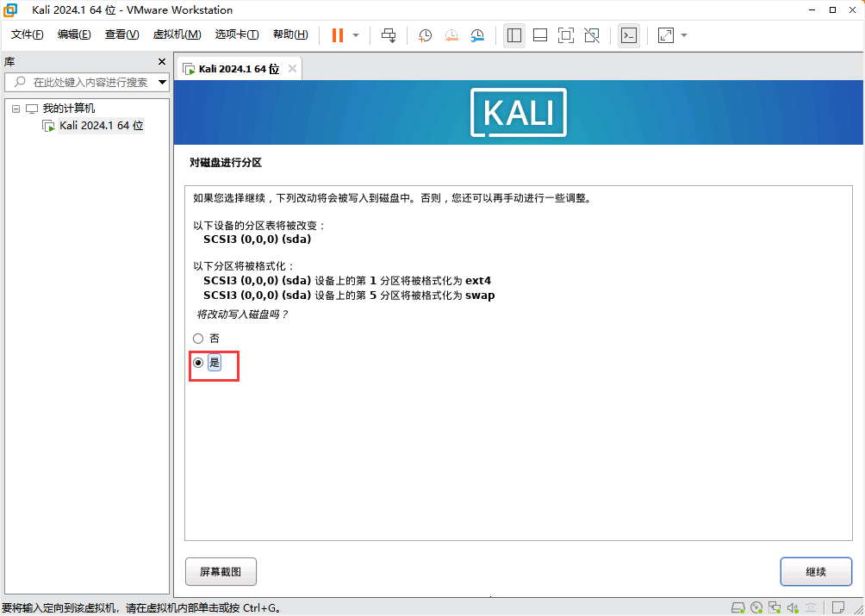Screen dimensions: 865x616
Task: Enter full screen mode icon
Action: pyautogui.click(x=566, y=35)
